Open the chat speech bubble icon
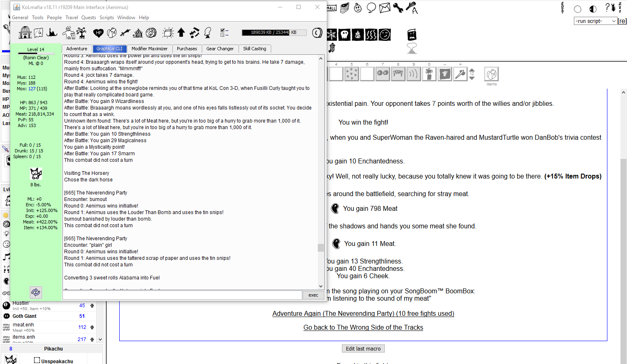The width and height of the screenshot is (627, 364). pyautogui.click(x=371, y=8)
